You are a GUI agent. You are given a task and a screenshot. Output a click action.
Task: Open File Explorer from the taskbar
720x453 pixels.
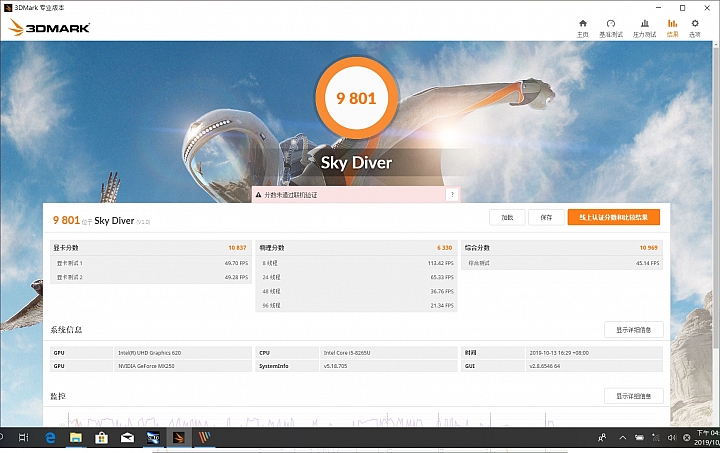point(76,438)
